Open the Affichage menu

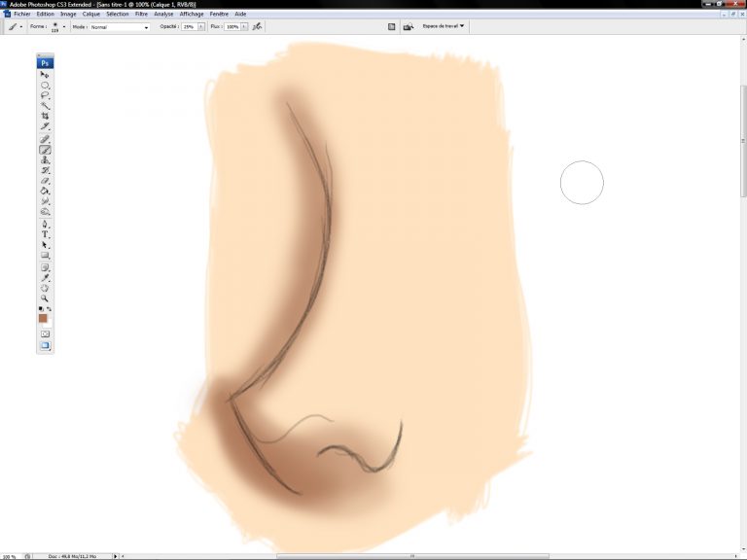(x=193, y=14)
